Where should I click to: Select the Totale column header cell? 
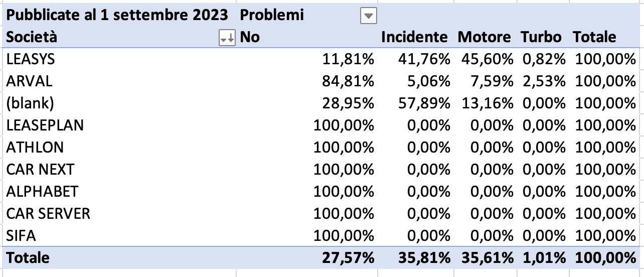pyautogui.click(x=595, y=37)
